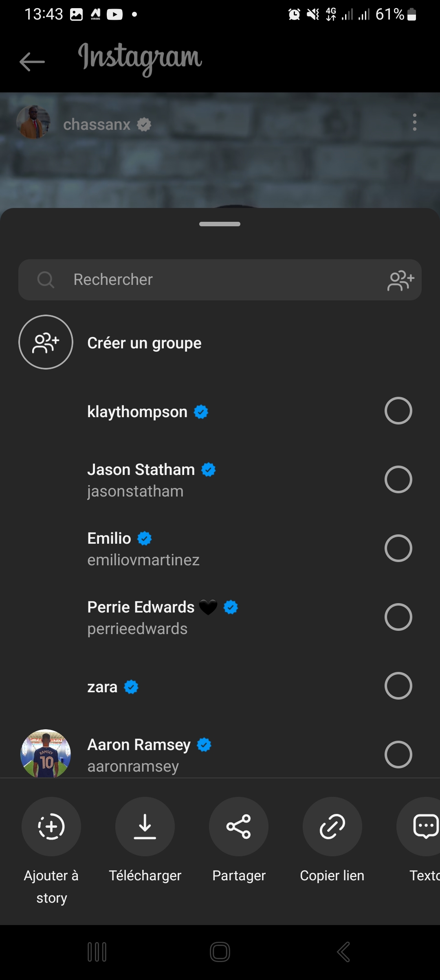The width and height of the screenshot is (440, 980).
Task: Tap the back arrow next to Instagram
Action: point(32,62)
